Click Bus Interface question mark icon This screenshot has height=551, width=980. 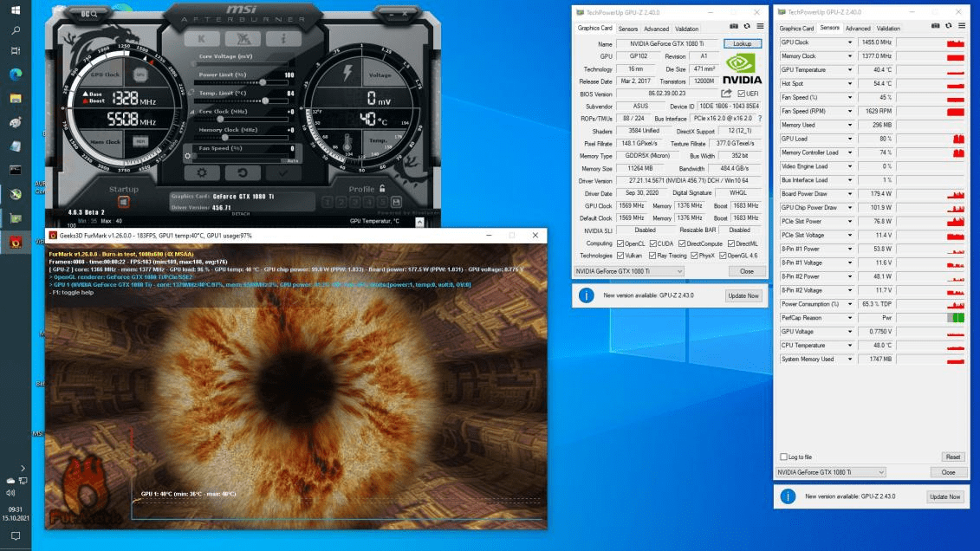point(760,118)
